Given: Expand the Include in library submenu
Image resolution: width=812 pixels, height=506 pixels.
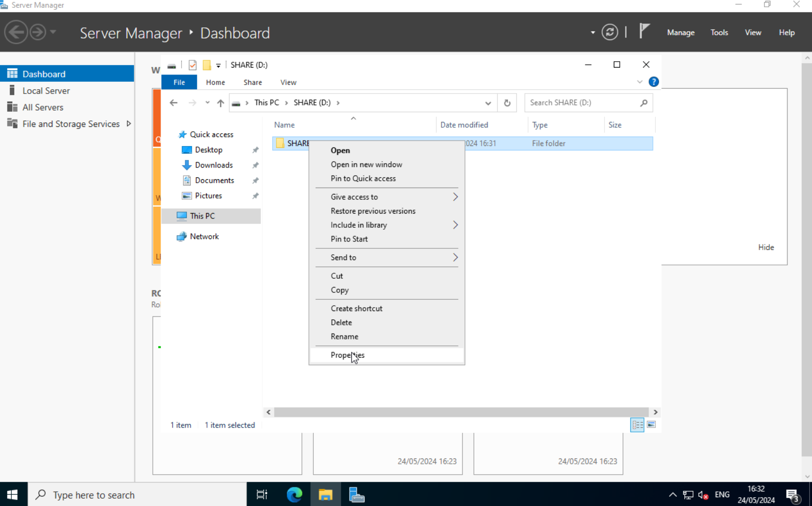Looking at the screenshot, I should 455,225.
